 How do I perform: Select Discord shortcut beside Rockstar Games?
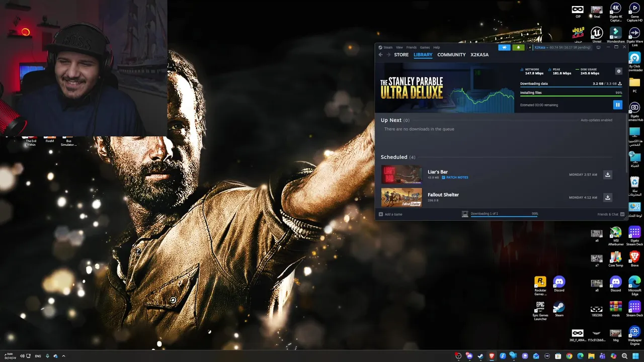pos(559,285)
